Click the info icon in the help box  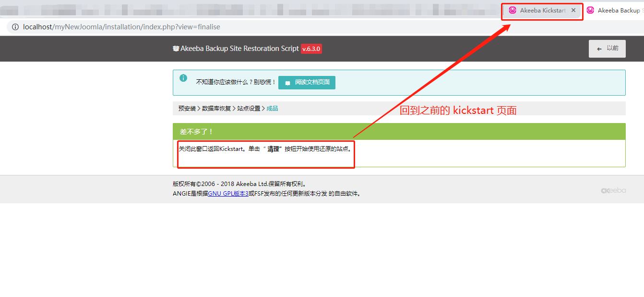tap(183, 78)
